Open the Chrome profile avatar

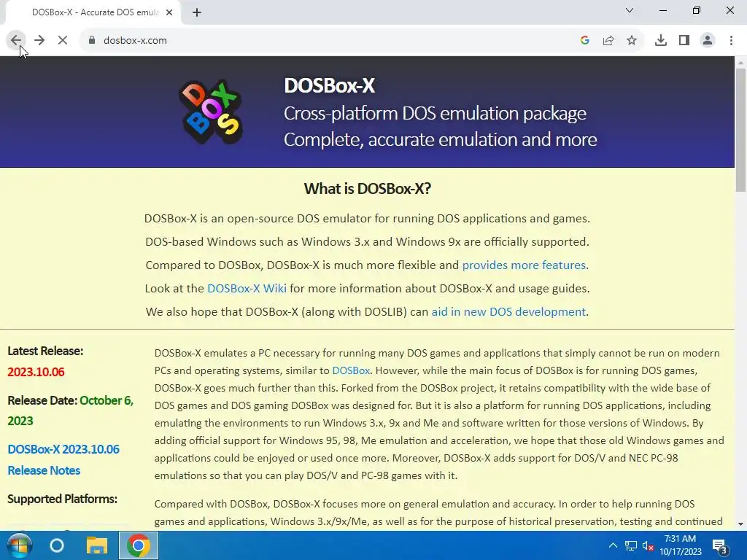pyautogui.click(x=708, y=41)
